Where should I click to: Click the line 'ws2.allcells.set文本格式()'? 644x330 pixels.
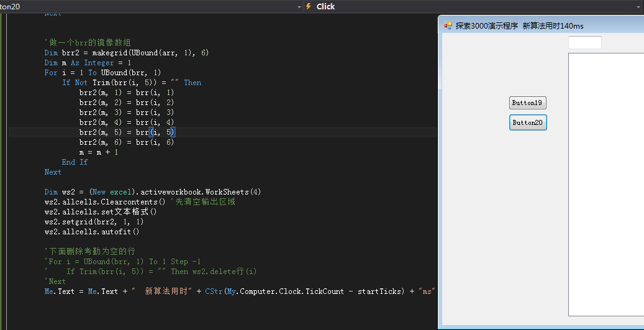pyautogui.click(x=101, y=212)
